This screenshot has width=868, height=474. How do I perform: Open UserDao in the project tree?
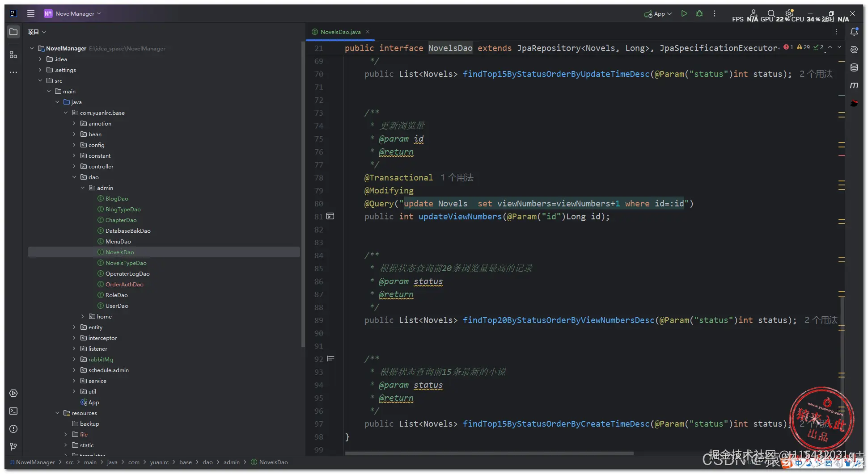click(117, 306)
